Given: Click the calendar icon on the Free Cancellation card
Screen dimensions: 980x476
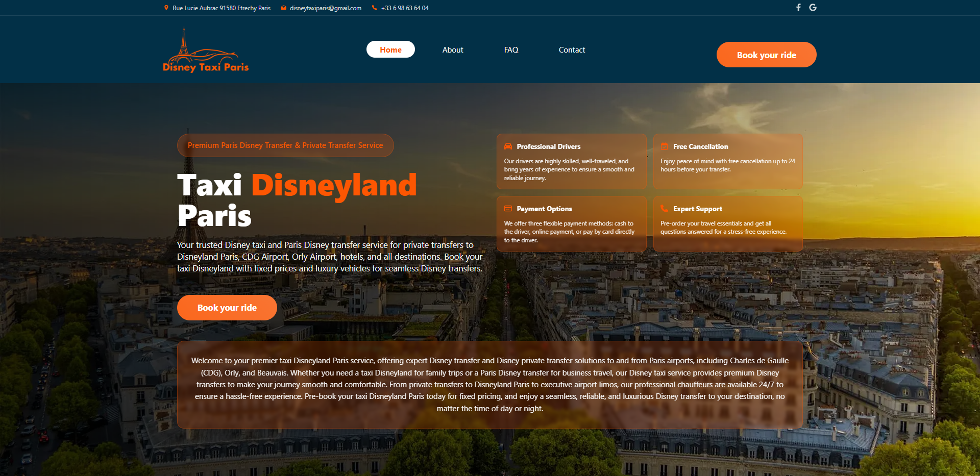Looking at the screenshot, I should (664, 146).
